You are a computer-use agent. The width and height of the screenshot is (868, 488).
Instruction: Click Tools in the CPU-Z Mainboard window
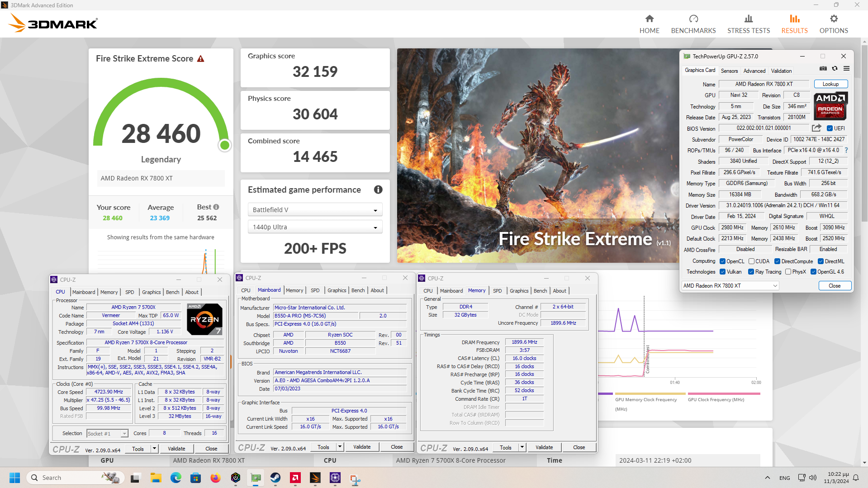coord(323,447)
